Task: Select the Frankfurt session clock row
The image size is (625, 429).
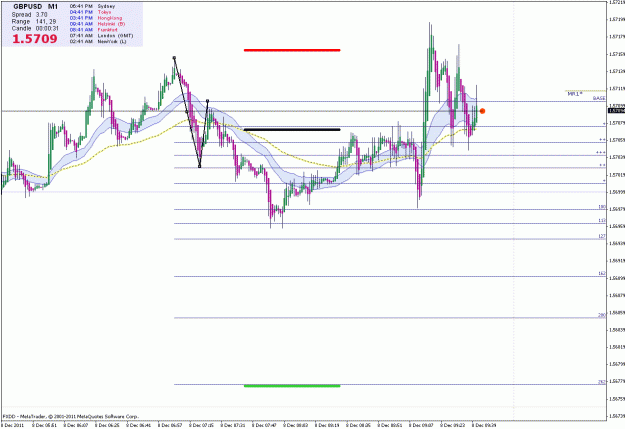Action: [94, 30]
